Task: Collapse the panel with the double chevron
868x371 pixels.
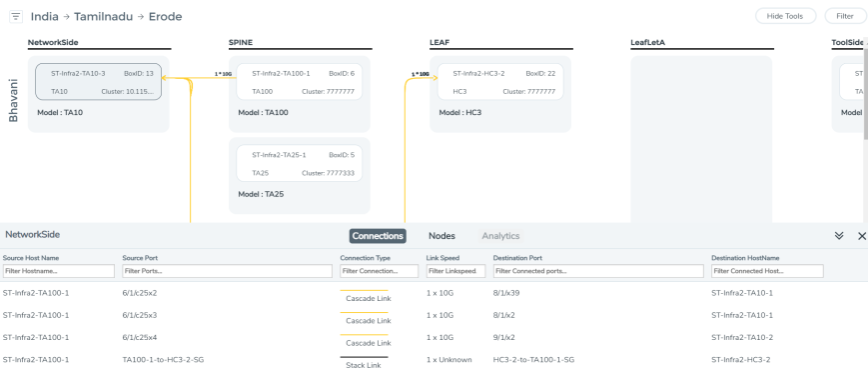Action: (x=839, y=236)
